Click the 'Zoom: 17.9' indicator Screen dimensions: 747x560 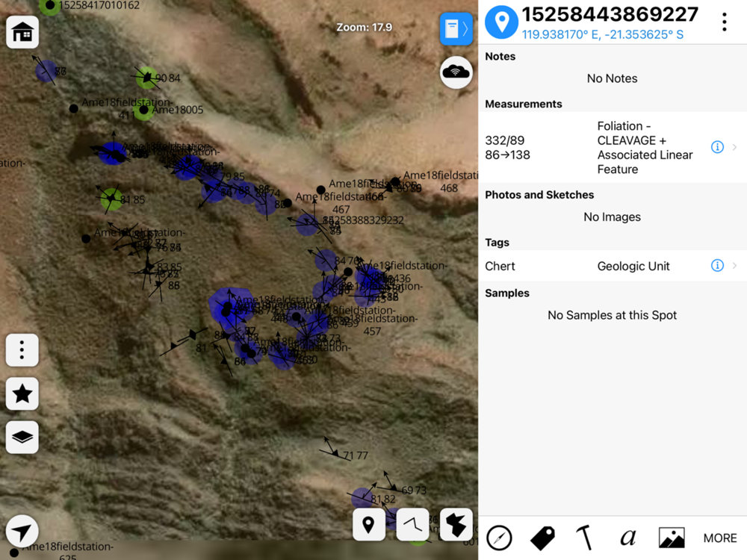(x=365, y=28)
